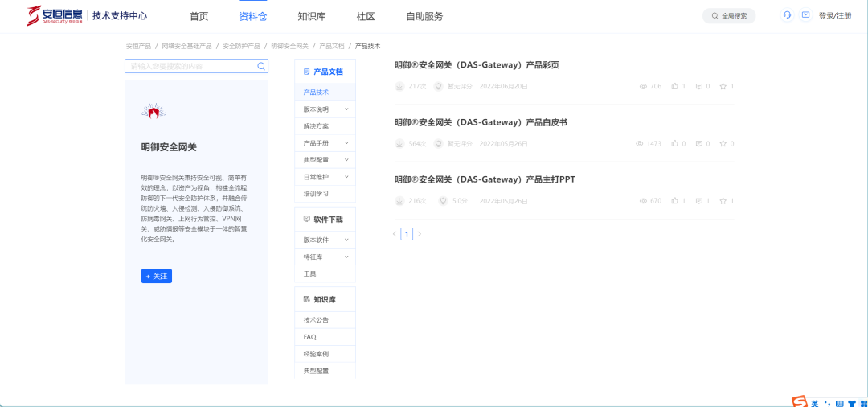This screenshot has width=868, height=407.
Task: Select 工具 under 软件下载
Action: coord(325,274)
